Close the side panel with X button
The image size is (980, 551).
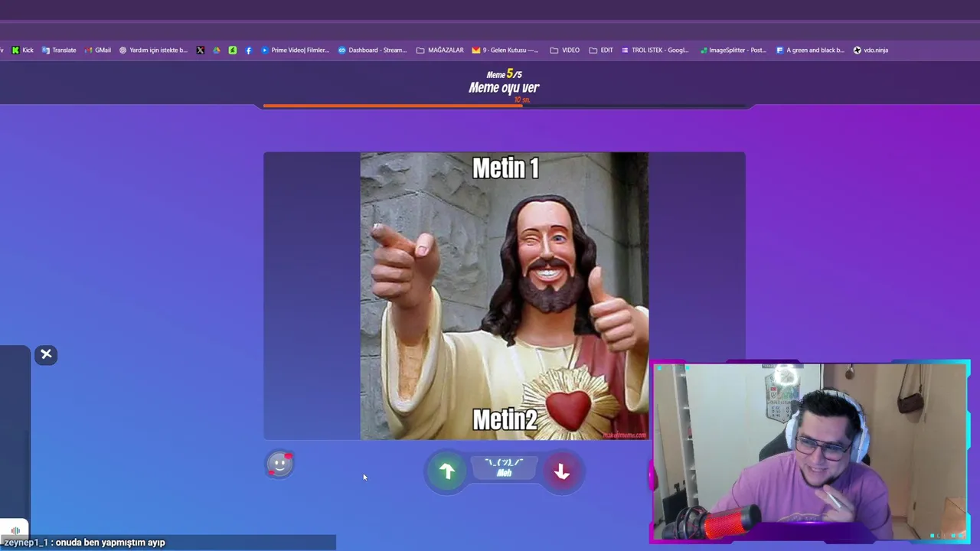pyautogui.click(x=46, y=354)
